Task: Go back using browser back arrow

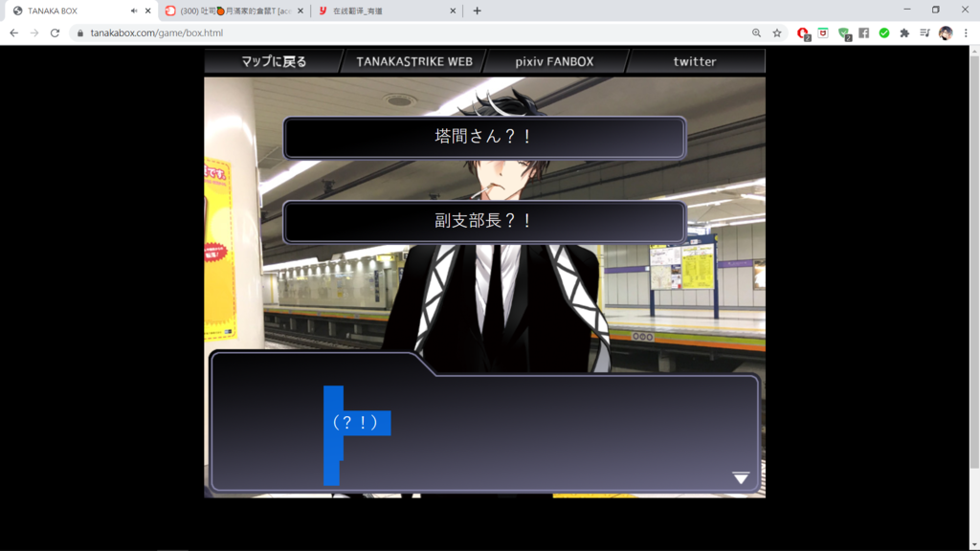Action: click(x=13, y=33)
